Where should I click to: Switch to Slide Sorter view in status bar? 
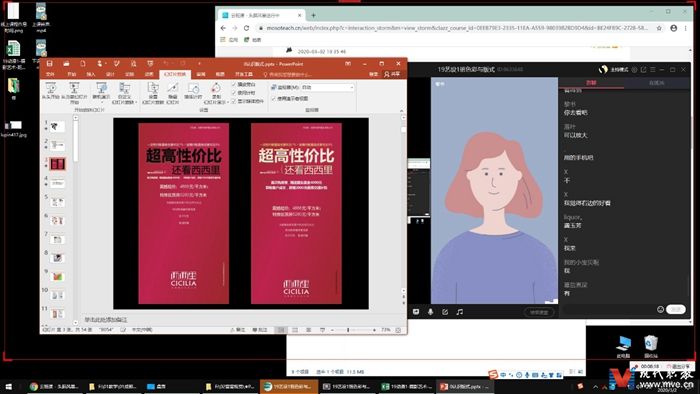(x=295, y=330)
